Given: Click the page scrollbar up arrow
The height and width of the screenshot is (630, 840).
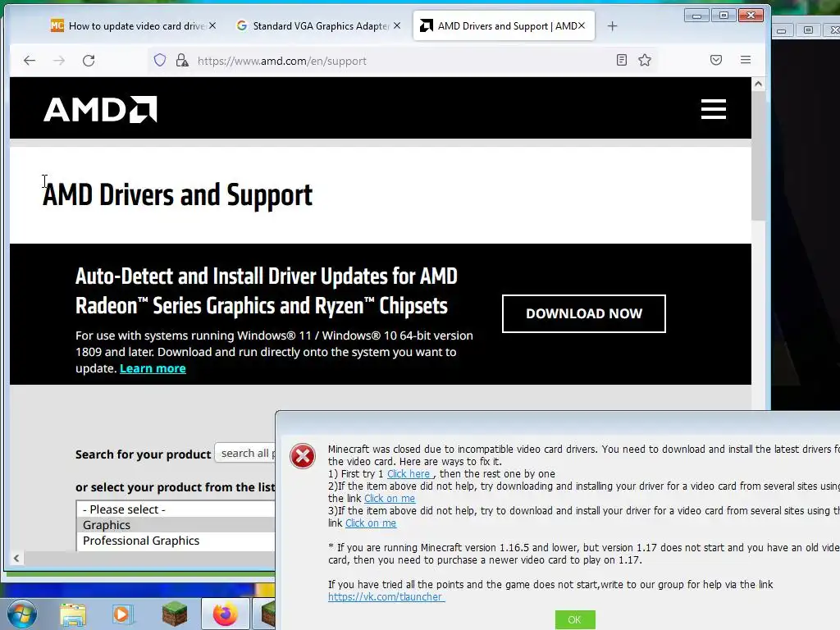Looking at the screenshot, I should click(x=758, y=84).
